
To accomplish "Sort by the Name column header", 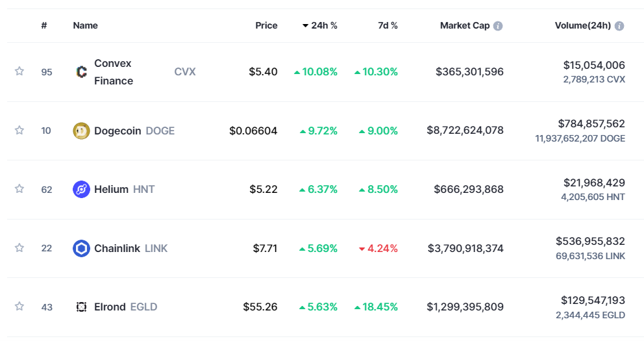I will coord(85,26).
